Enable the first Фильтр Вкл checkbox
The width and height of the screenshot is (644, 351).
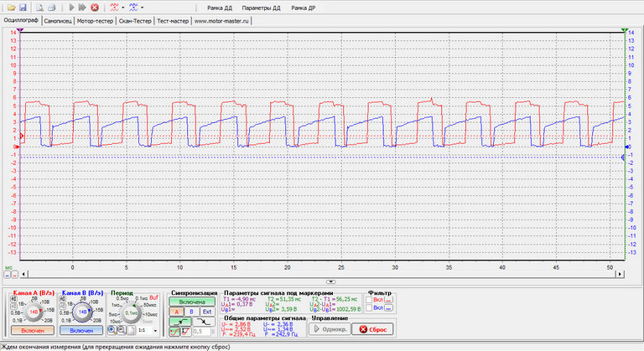[x=369, y=299]
